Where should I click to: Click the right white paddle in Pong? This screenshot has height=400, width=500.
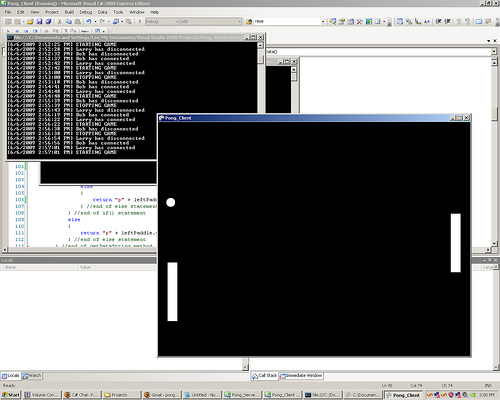tap(456, 243)
